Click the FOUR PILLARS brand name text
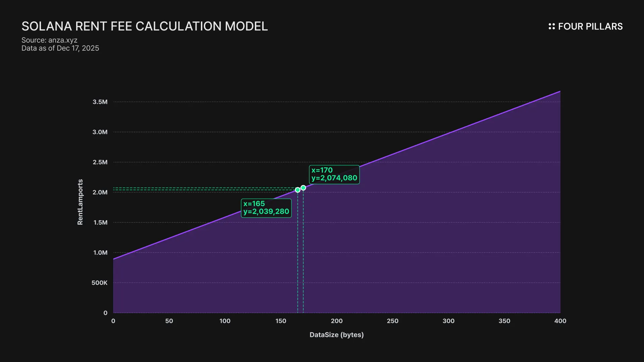 point(590,26)
